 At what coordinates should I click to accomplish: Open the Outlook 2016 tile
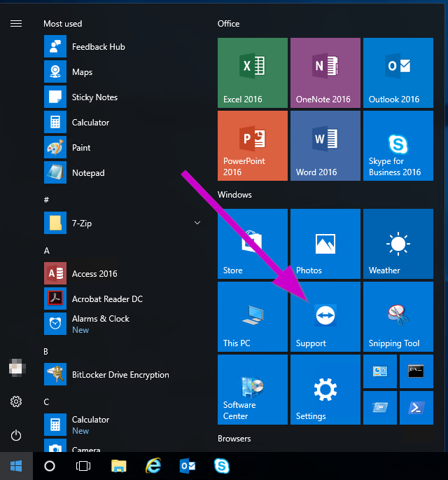[x=398, y=73]
